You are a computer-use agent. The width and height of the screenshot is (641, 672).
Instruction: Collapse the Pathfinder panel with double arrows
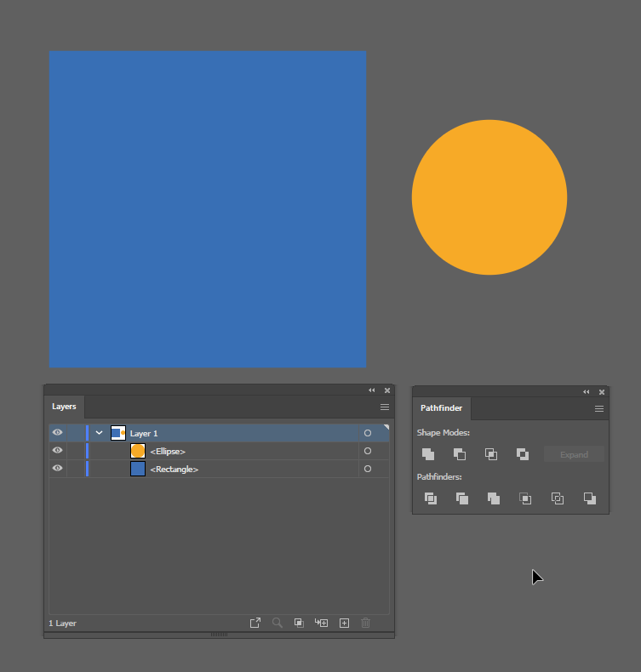pyautogui.click(x=587, y=391)
